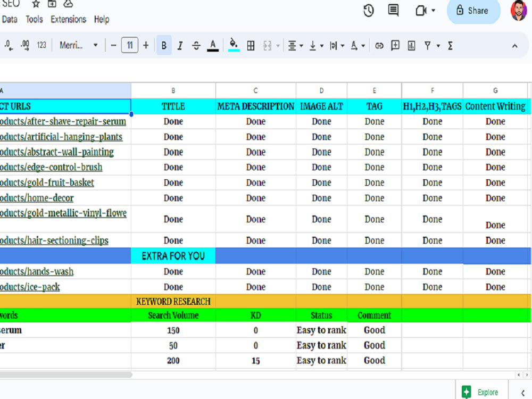Select the EXTRA FOR YOU cell
This screenshot has width=532, height=399.
tap(173, 256)
